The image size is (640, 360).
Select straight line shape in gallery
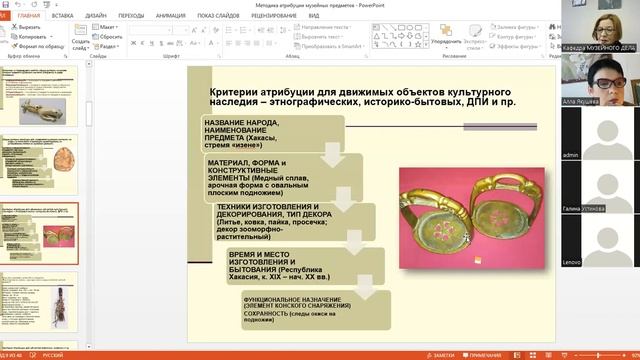pos(385,27)
